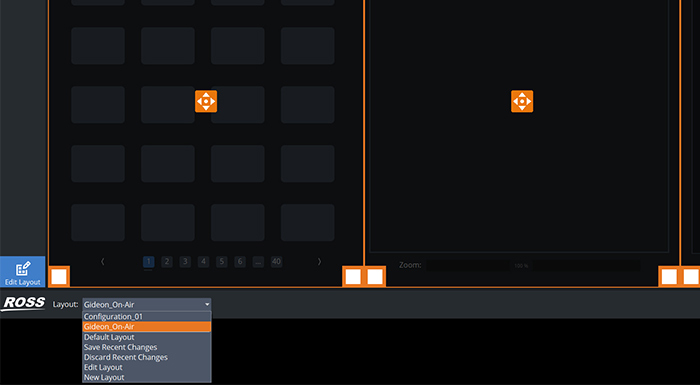Click bottom-left resize handle of preview panel
700x385 pixels.
(x=375, y=276)
